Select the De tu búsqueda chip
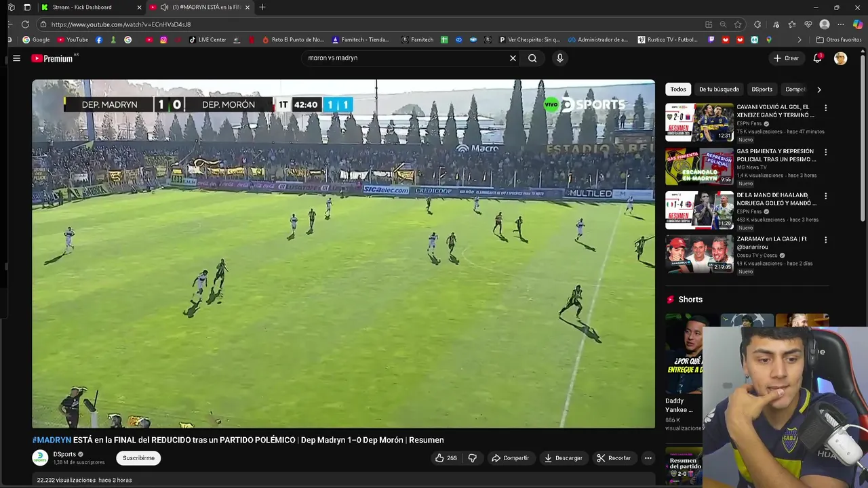The image size is (868, 488). (x=719, y=89)
